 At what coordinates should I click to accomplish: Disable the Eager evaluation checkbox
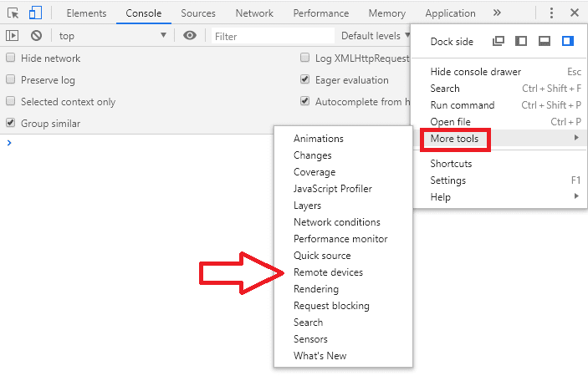pyautogui.click(x=305, y=79)
